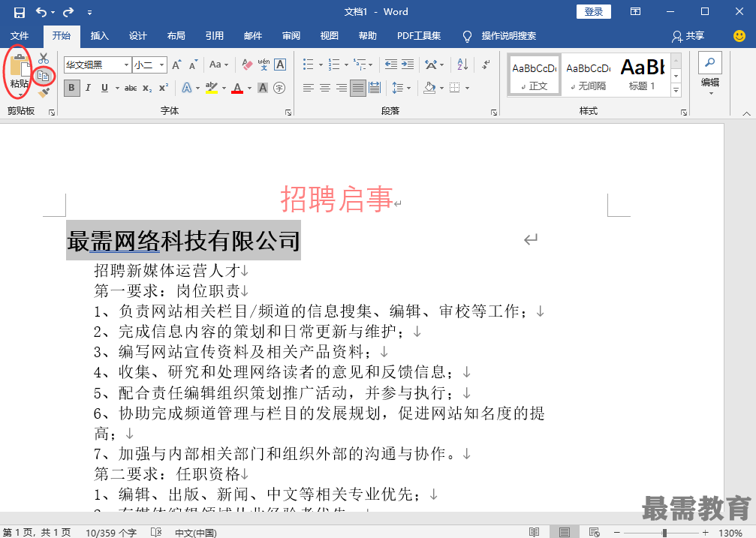Decrease paragraph indent
The width and height of the screenshot is (756, 538).
tap(391, 65)
